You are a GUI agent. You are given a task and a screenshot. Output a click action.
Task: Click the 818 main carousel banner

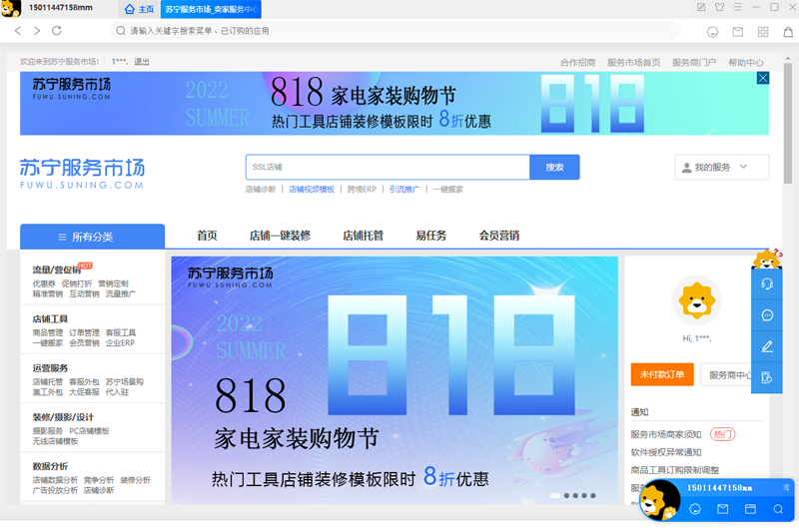[x=395, y=380]
